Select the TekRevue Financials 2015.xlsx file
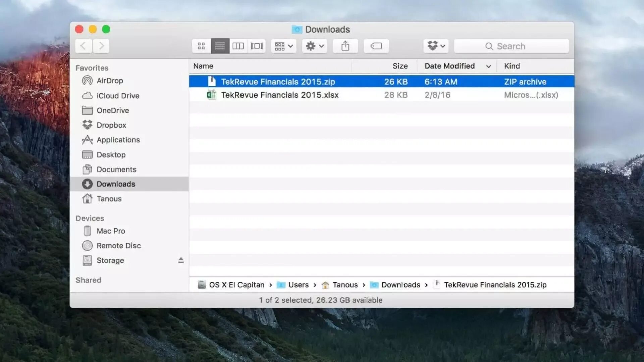Viewport: 644px width, 362px height. tap(280, 95)
